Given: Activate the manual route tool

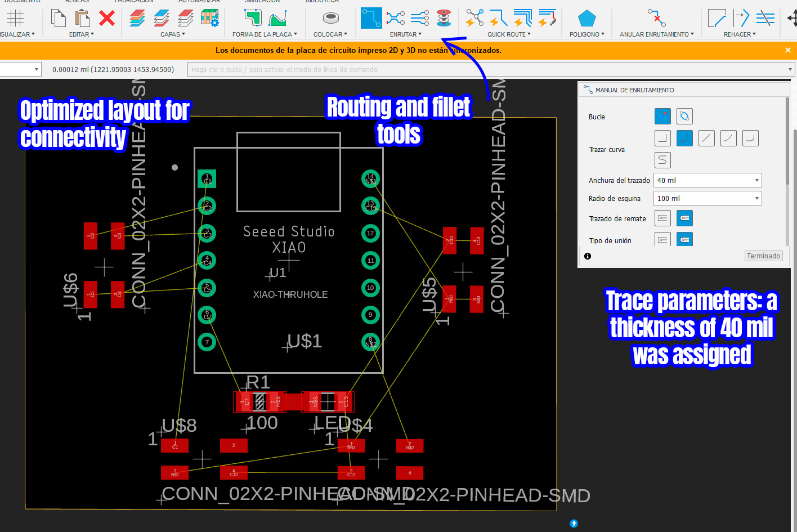Looking at the screenshot, I should point(371,18).
